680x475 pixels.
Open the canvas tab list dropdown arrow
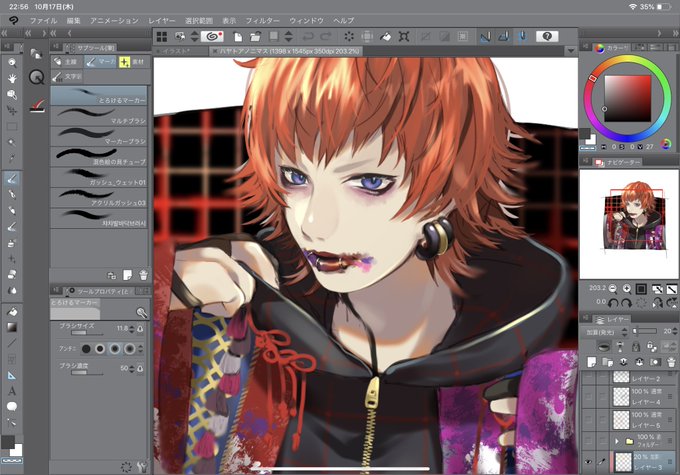pos(571,51)
